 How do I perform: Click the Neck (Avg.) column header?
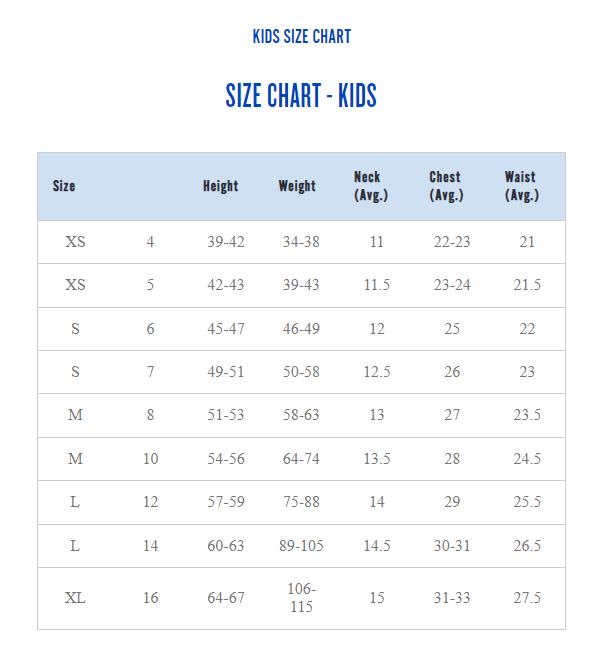point(371,186)
